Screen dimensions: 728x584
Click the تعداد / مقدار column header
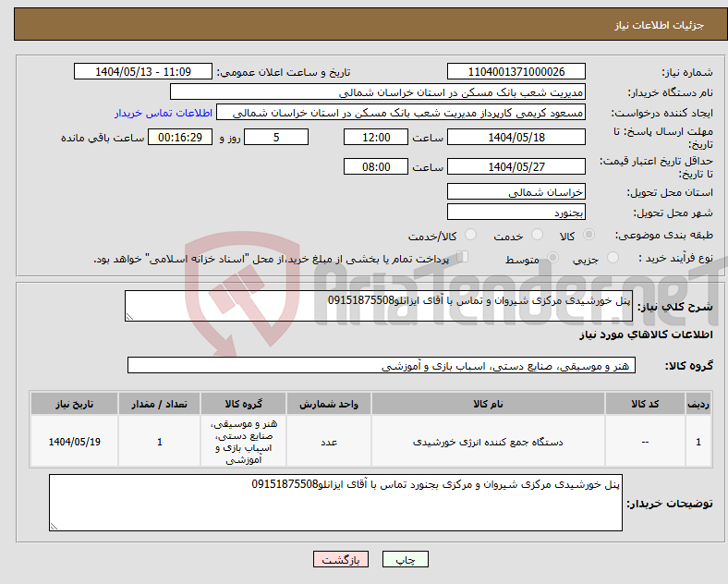(159, 404)
